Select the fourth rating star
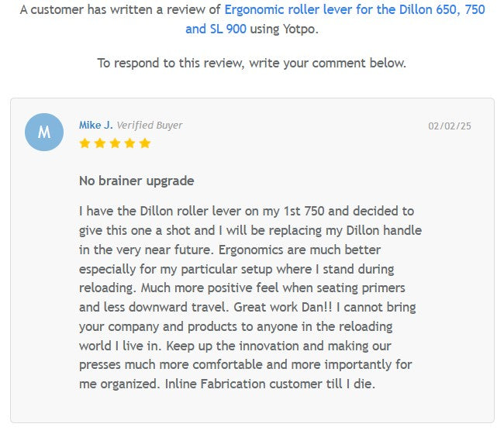Screen dimensions: 504x441 [129, 143]
